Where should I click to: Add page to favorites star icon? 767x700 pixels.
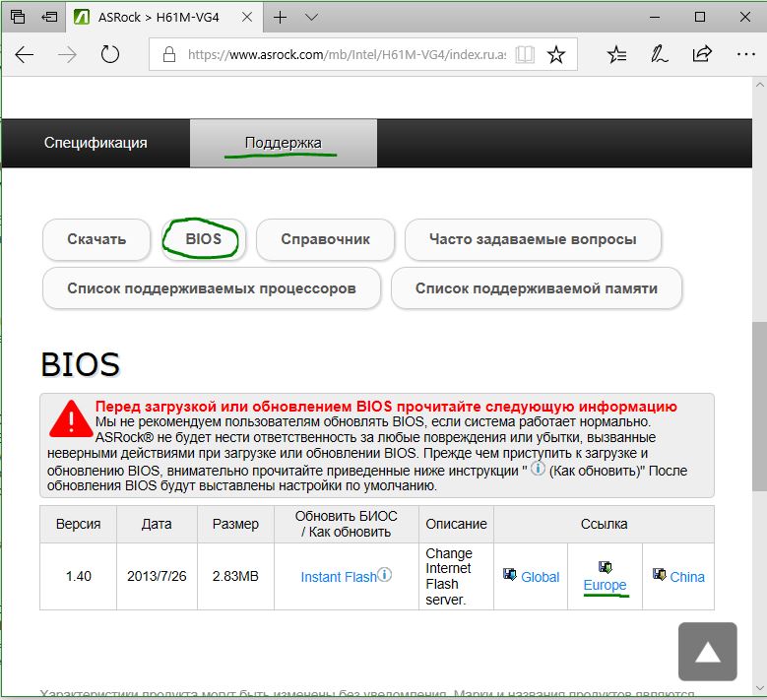point(555,54)
